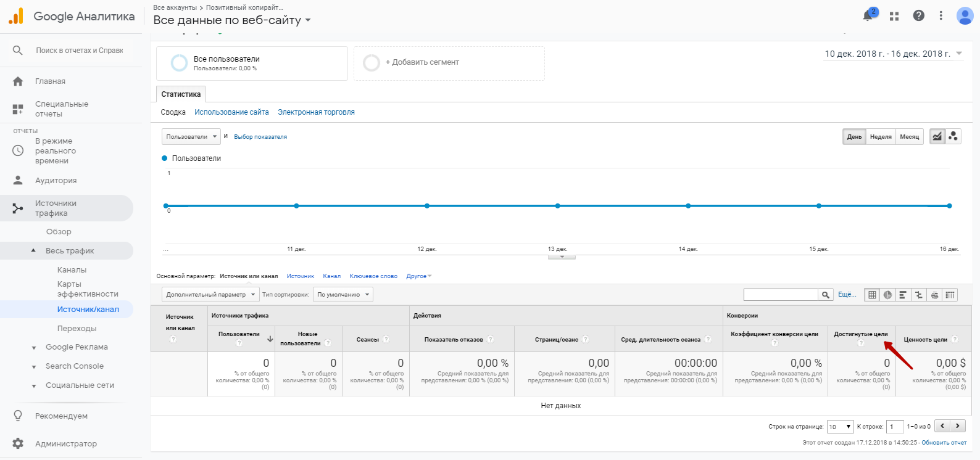Click the Выбор показателя link
This screenshot has width=980, height=460.
point(260,137)
